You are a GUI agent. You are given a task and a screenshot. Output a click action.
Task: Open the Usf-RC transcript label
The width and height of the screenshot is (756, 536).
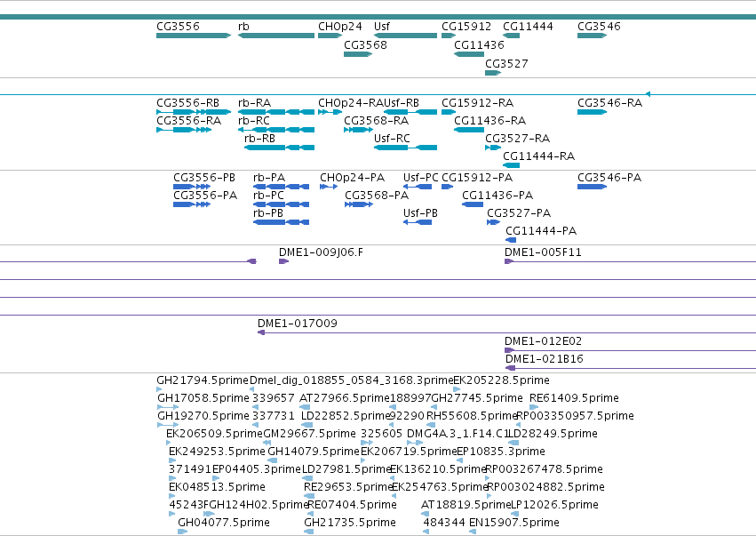tap(392, 139)
